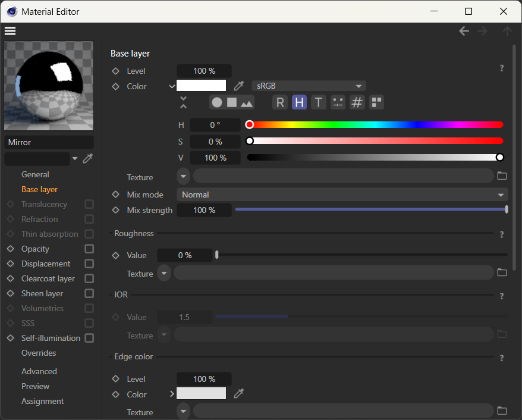
Task: Open the Mix mode Normal dropdown
Action: (x=342, y=195)
